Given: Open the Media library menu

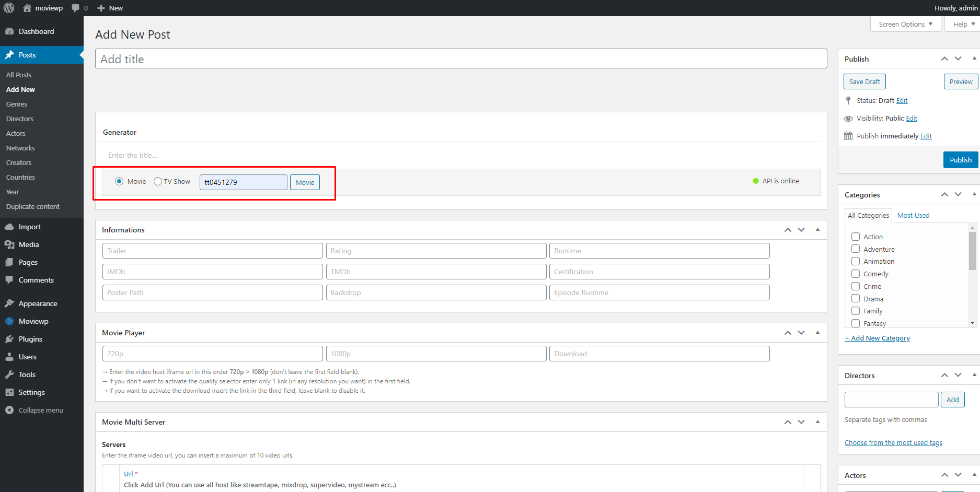Looking at the screenshot, I should 29,244.
